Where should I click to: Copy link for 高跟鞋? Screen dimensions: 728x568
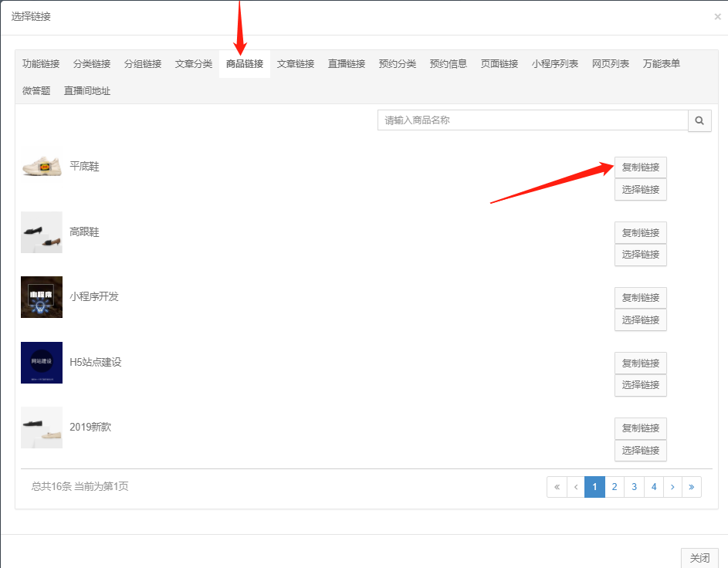click(x=641, y=233)
